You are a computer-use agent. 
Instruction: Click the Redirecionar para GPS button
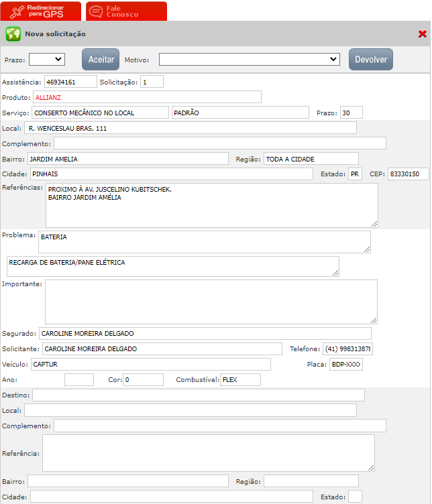41,11
